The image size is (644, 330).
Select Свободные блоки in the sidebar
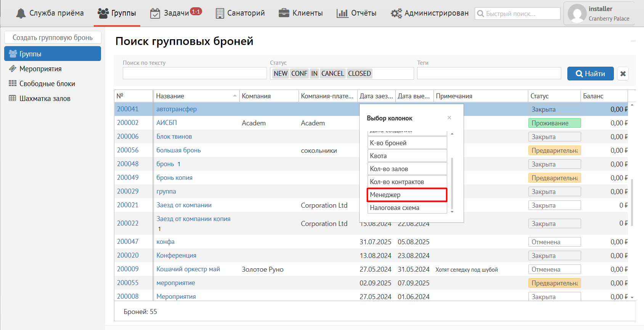tap(47, 84)
